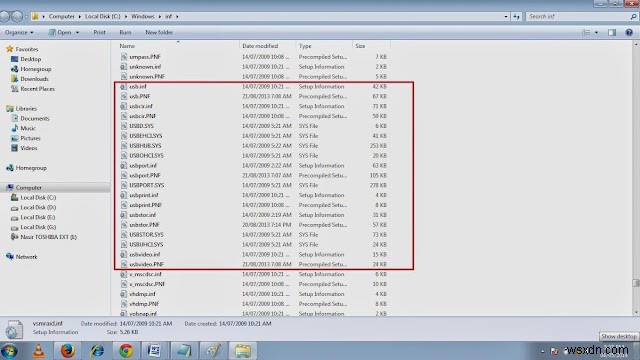Open the Word document taskbar icon
640x360 pixels.
[x=154, y=351]
